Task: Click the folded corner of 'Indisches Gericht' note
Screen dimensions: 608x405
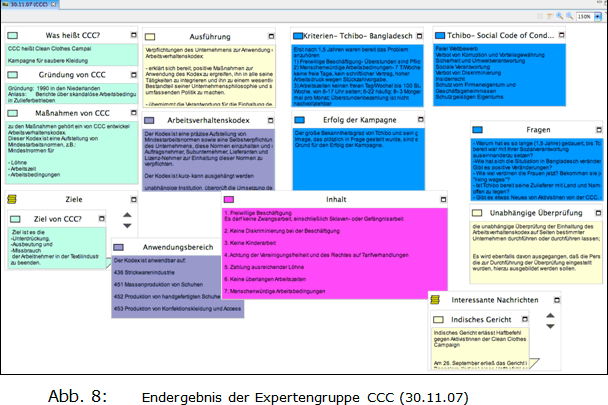Action: point(534,363)
